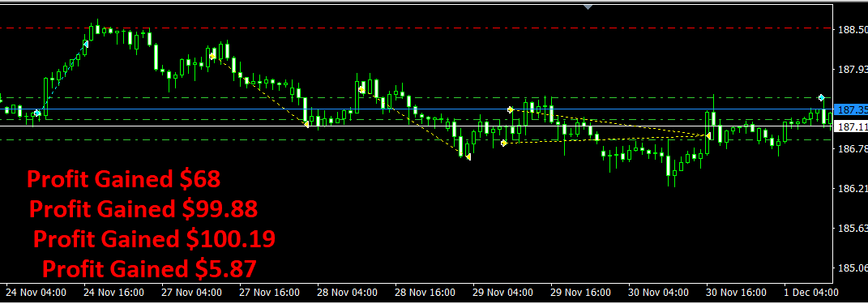Select the cyan buy arrow near 24 Nov 04:00
The height and width of the screenshot is (304, 868).
click(37, 113)
